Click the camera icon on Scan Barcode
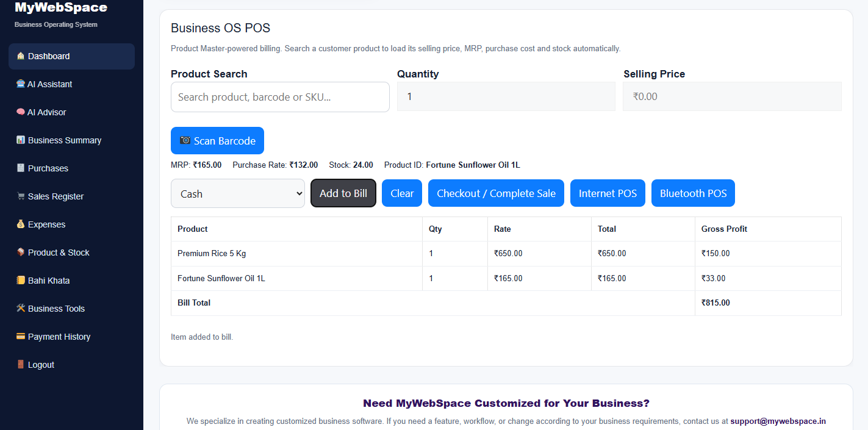Image resolution: width=868 pixels, height=430 pixels. click(185, 141)
